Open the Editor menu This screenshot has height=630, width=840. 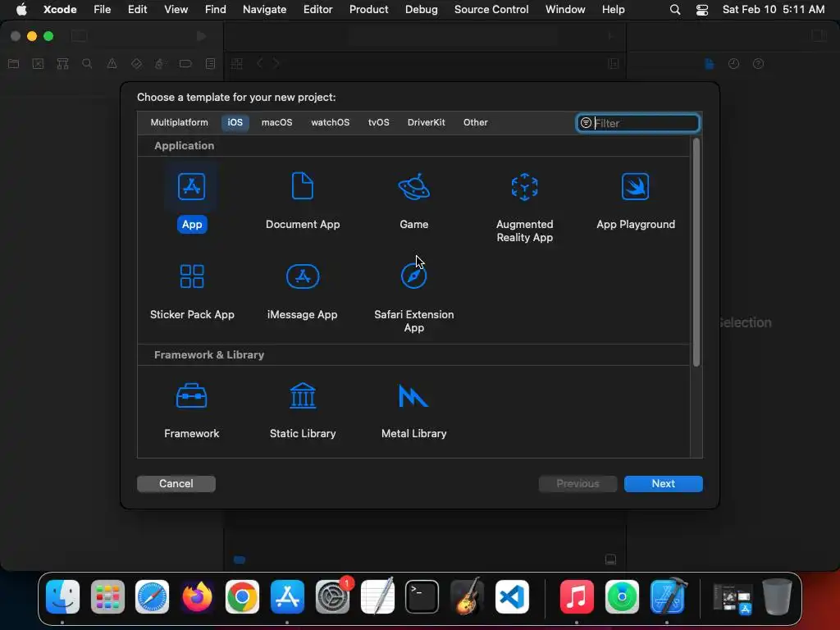317,10
